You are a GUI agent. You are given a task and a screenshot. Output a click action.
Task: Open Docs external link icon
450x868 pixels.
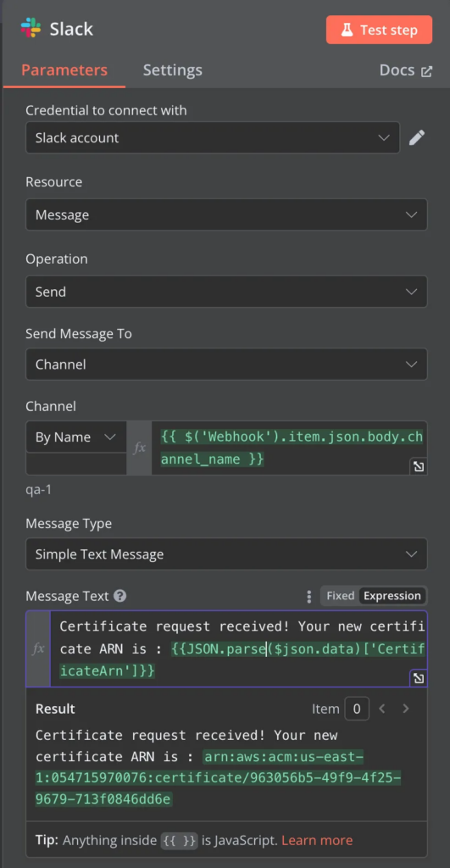tap(427, 71)
